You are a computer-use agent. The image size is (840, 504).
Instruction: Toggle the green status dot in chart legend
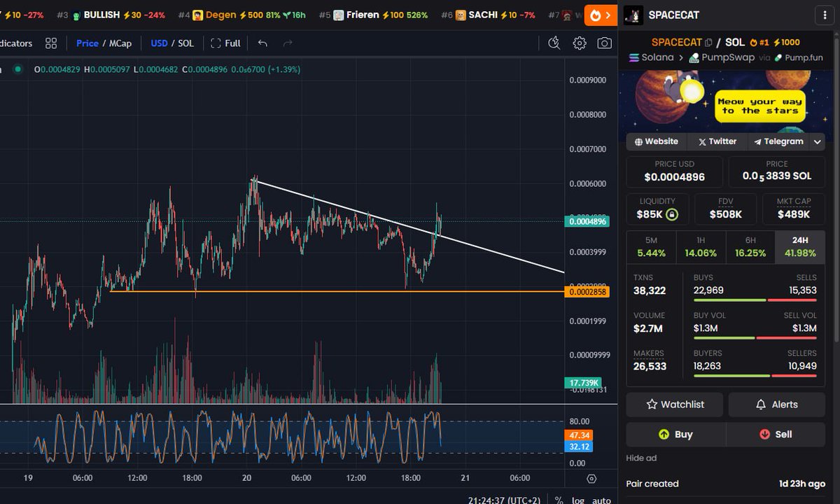[18, 69]
